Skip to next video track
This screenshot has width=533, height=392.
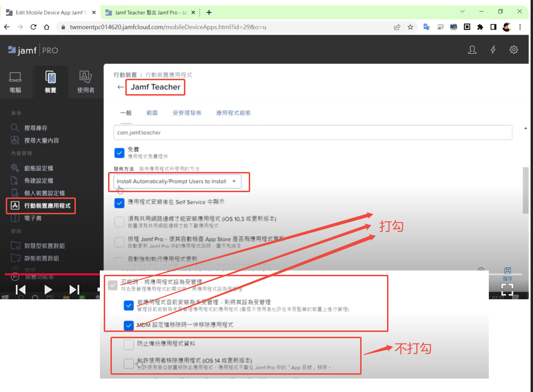pos(74,290)
